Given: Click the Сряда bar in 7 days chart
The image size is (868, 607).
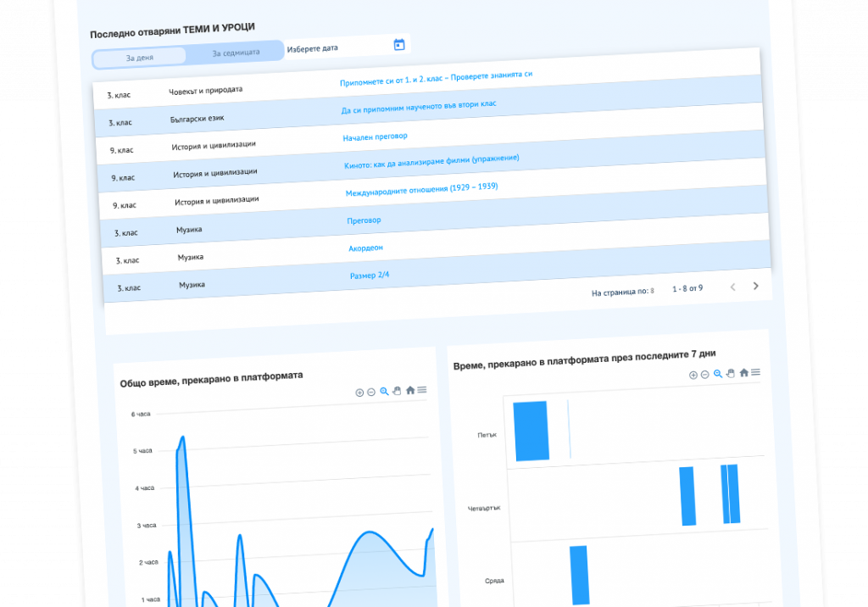Looking at the screenshot, I should pos(580,576).
